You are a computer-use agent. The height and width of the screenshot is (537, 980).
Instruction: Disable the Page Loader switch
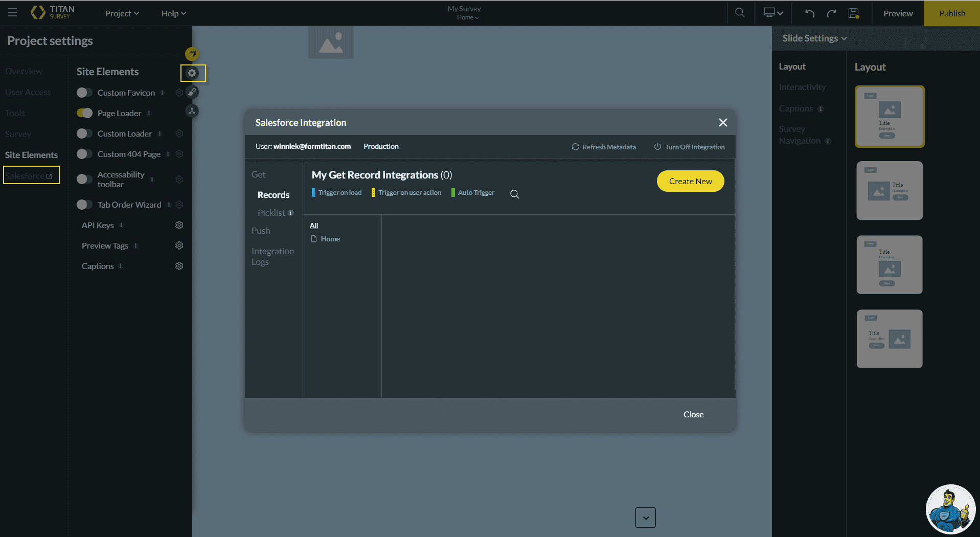(84, 113)
